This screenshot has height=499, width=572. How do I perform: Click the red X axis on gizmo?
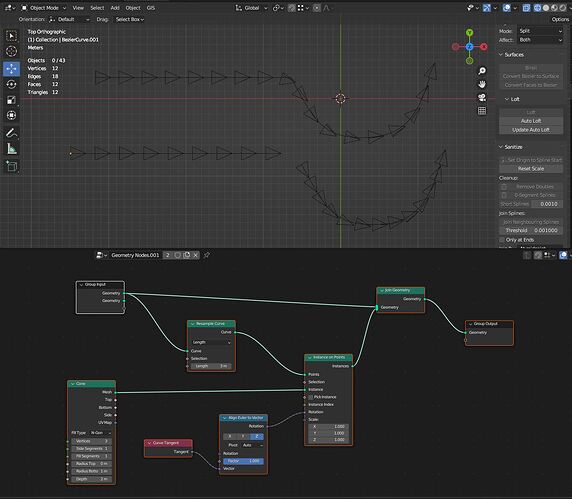click(484, 47)
